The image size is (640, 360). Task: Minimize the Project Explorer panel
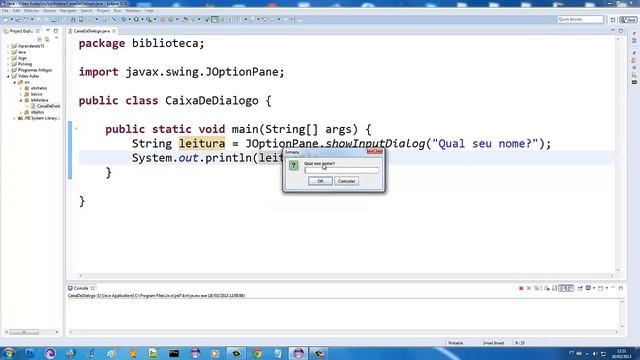[48, 31]
